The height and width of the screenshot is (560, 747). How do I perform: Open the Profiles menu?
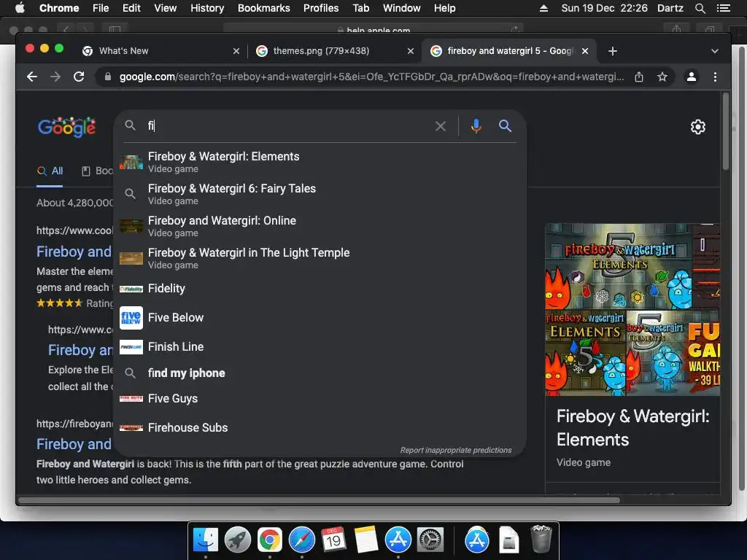[x=321, y=8]
